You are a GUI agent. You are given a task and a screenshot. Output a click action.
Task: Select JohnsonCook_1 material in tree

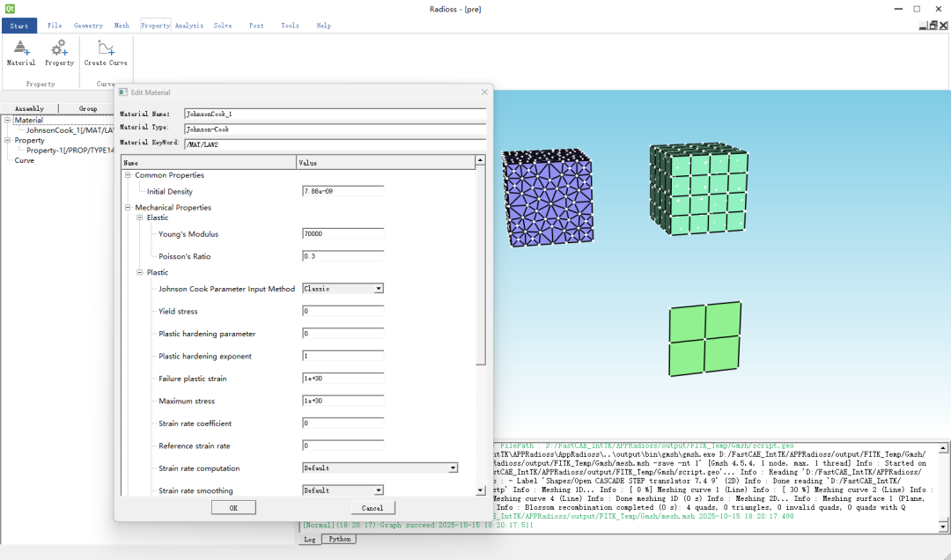coord(70,130)
